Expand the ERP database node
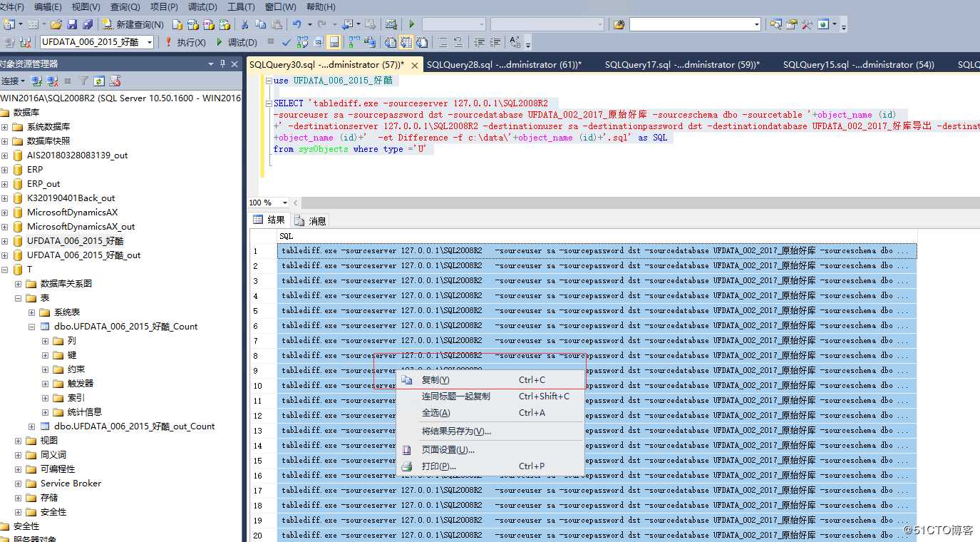Viewport: 980px width, 542px height. click(4, 170)
